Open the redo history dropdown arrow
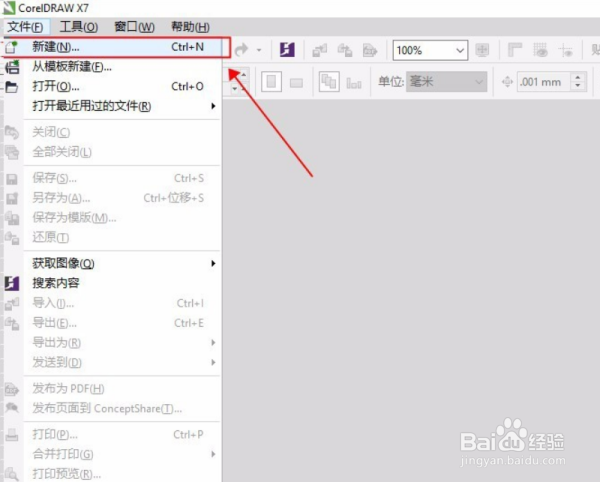Screen dimensions: 600x482 click(x=259, y=50)
